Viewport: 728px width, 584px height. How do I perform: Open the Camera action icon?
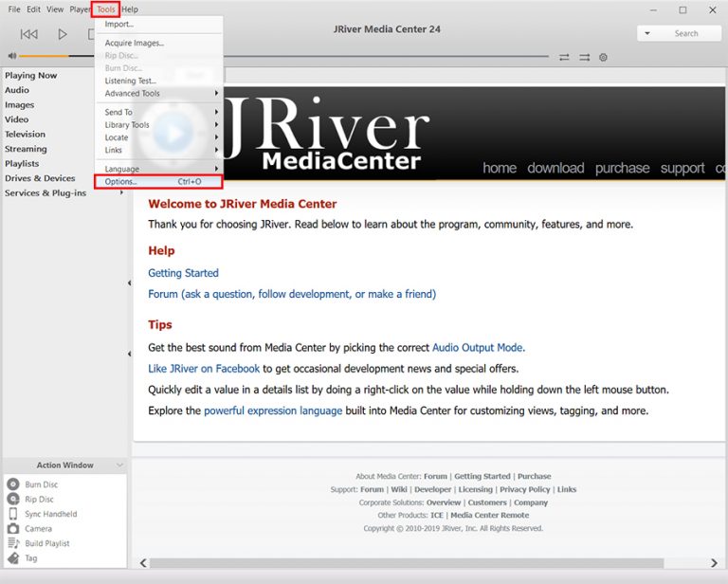pos(13,529)
